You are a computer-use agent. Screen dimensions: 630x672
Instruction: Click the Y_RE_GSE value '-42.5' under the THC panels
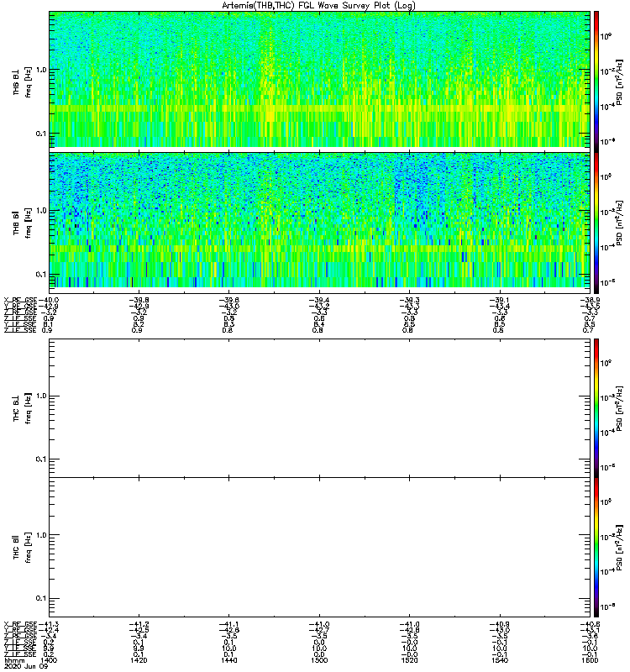139,631
